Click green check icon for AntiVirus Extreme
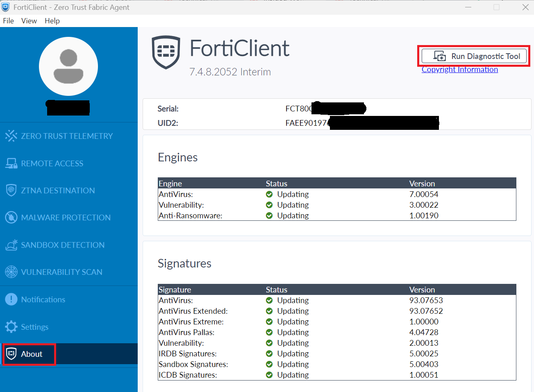This screenshot has height=392, width=534. click(269, 322)
